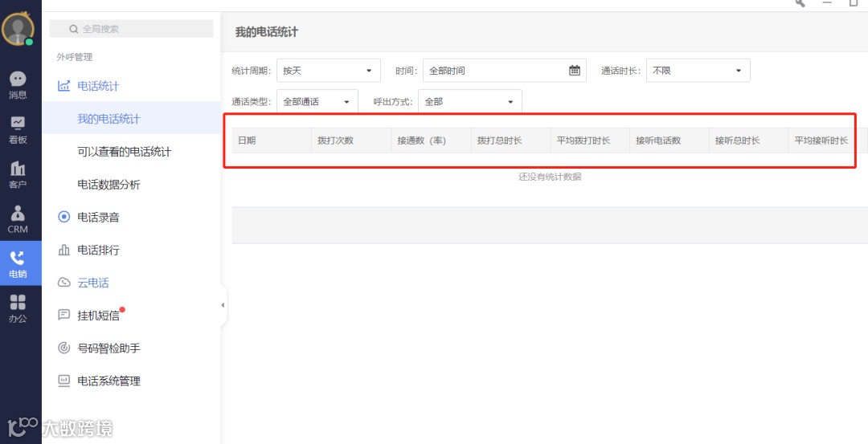This screenshot has width=868, height=444.
Task: Click the user avatar at top of sidebar
Action: tap(18, 29)
